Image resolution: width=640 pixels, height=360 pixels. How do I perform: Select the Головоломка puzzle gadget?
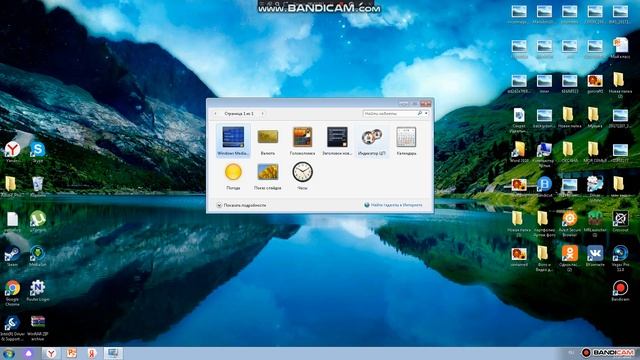[302, 141]
